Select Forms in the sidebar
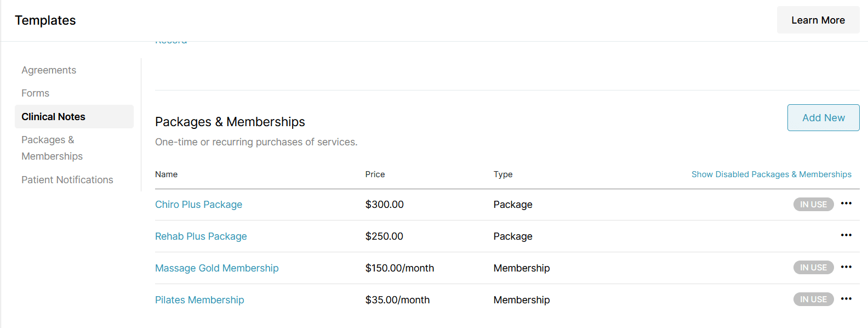Screen dimensions: 868x328 (36, 93)
